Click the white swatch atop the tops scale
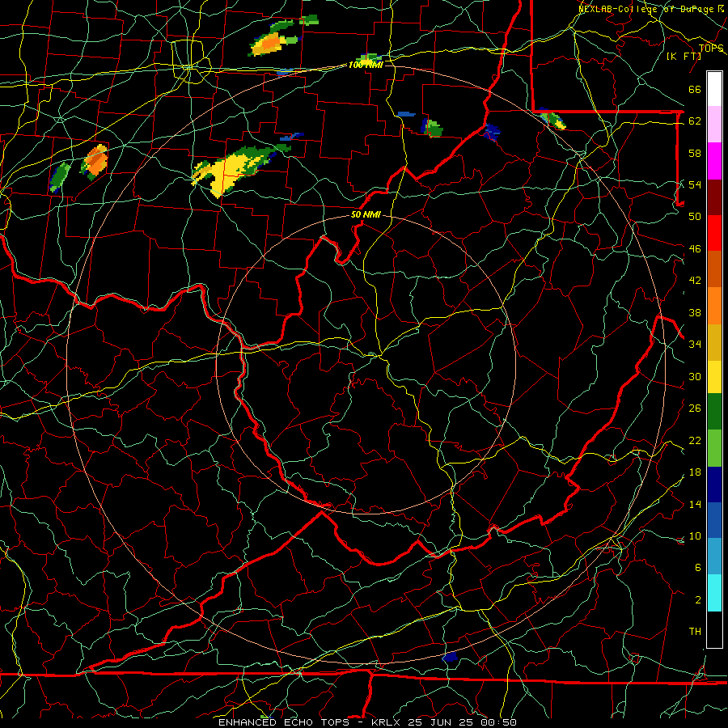The height and width of the screenshot is (728, 728). [714, 89]
